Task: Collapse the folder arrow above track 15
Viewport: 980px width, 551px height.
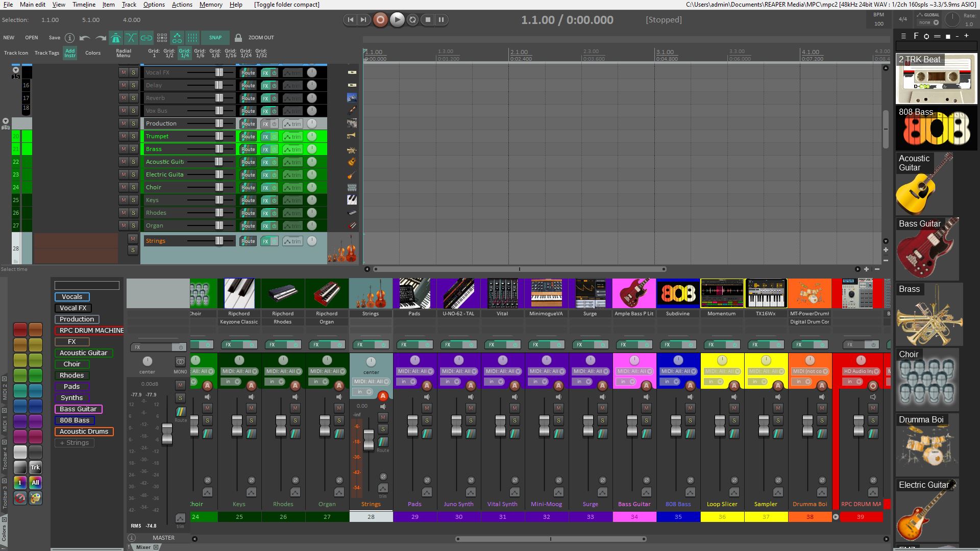Action: [16, 70]
